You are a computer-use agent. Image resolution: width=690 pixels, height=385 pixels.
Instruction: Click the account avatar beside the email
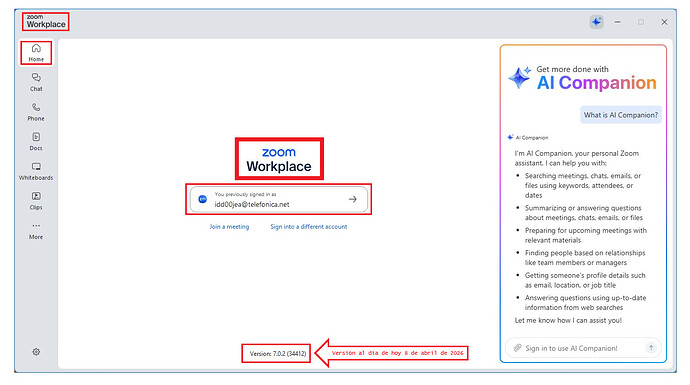pyautogui.click(x=202, y=199)
